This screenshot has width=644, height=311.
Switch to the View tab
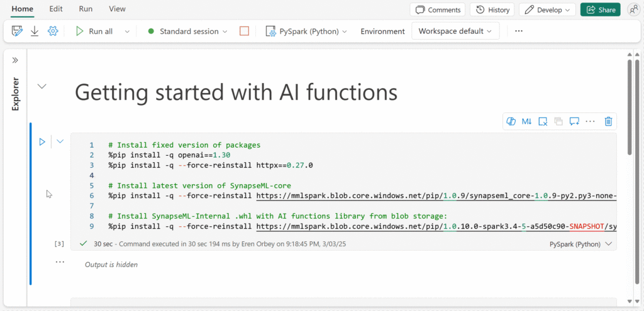click(118, 9)
